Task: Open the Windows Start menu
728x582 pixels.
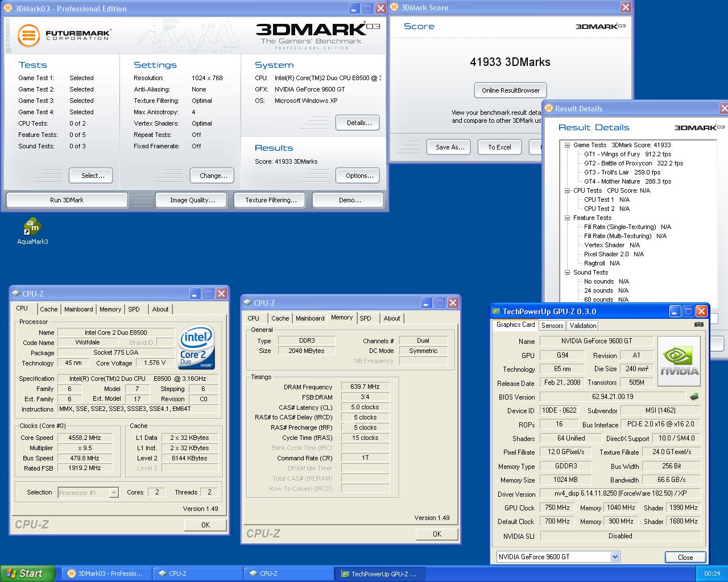Action: 28,573
